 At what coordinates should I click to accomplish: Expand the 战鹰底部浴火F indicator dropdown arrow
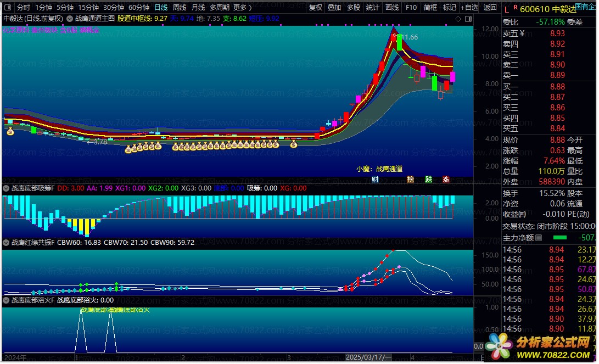click(x=6, y=300)
